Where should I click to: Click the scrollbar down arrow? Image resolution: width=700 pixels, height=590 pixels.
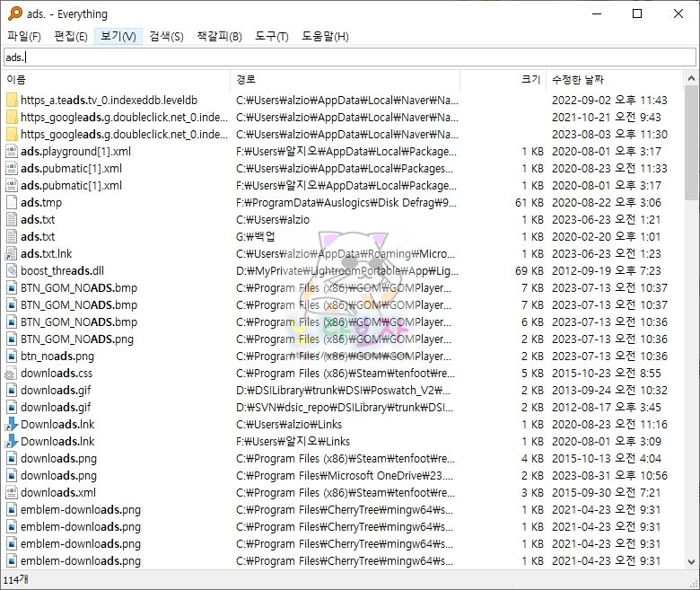click(x=691, y=562)
